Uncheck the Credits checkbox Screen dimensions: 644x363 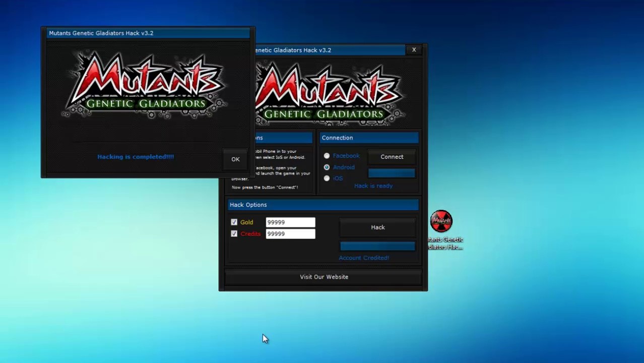coord(234,233)
